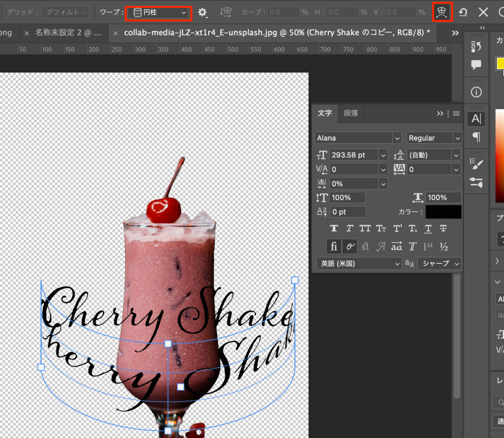
Task: Toggle Faux Bold text style
Action: tap(334, 228)
